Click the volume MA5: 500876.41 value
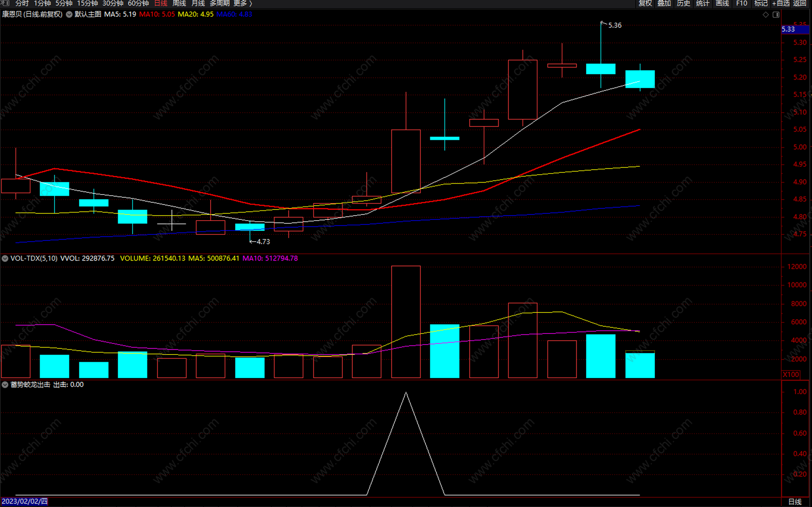Image resolution: width=812 pixels, height=507 pixels. click(x=213, y=258)
